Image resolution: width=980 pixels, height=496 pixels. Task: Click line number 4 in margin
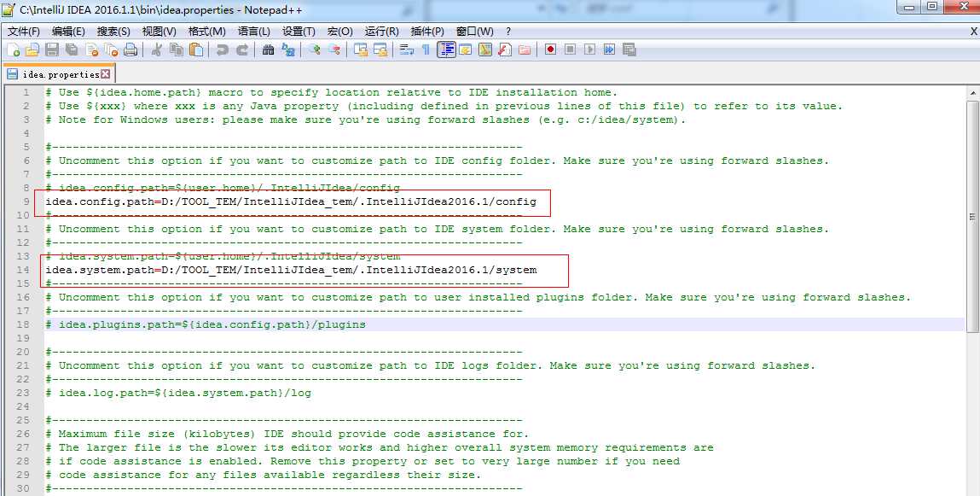pos(26,133)
